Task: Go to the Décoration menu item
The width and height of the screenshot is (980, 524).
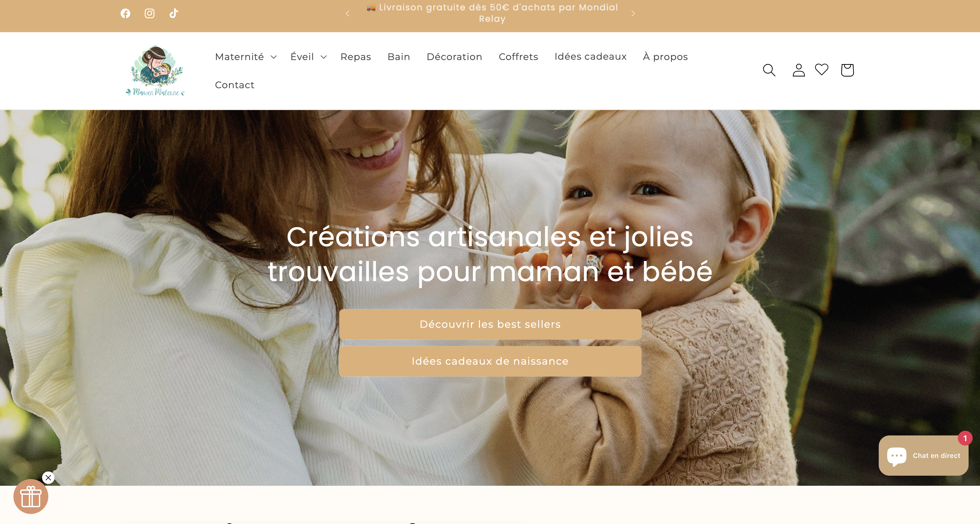Action: tap(454, 57)
